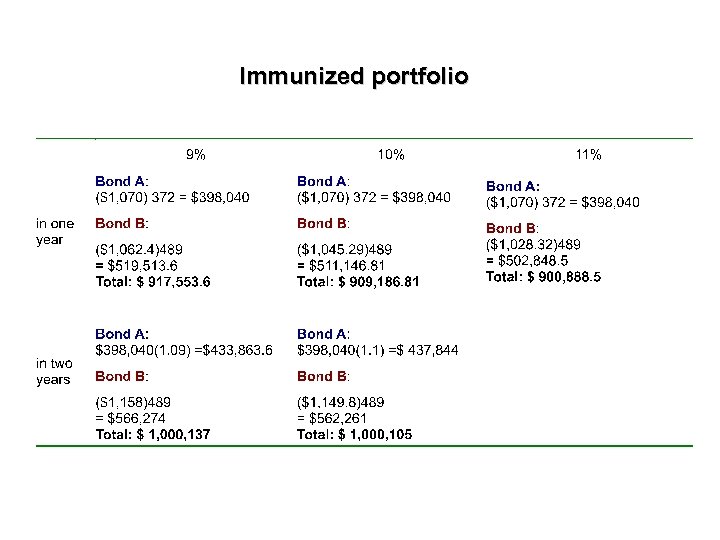
Task: Select the ($1,062.4)489 calculation text
Action: click(x=145, y=248)
